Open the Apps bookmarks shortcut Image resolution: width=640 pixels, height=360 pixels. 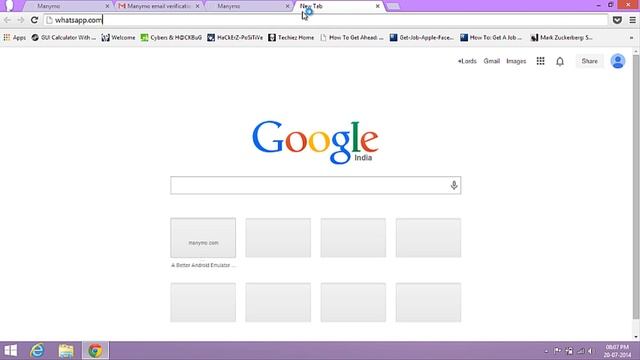click(15, 38)
